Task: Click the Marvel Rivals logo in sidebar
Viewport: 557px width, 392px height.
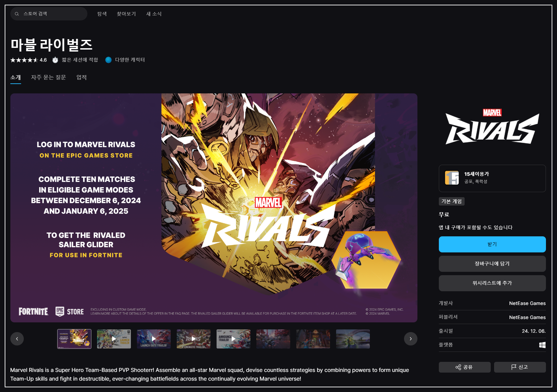Action: click(492, 127)
